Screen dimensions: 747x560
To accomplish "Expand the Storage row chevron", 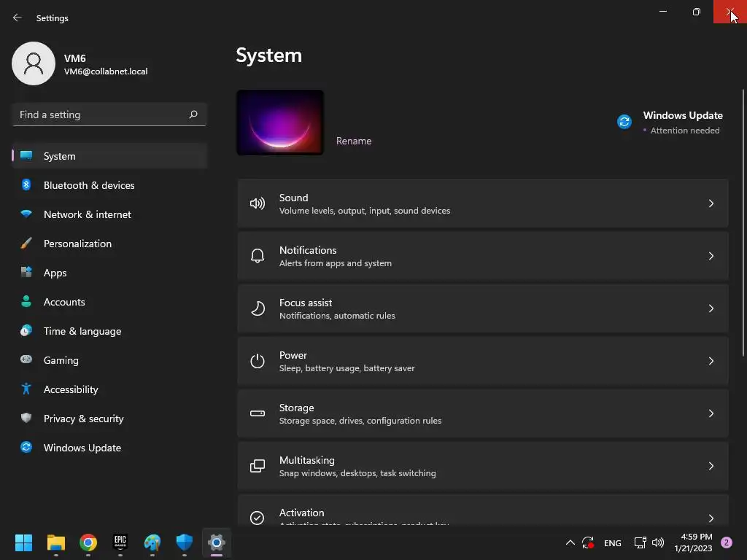I will (711, 413).
